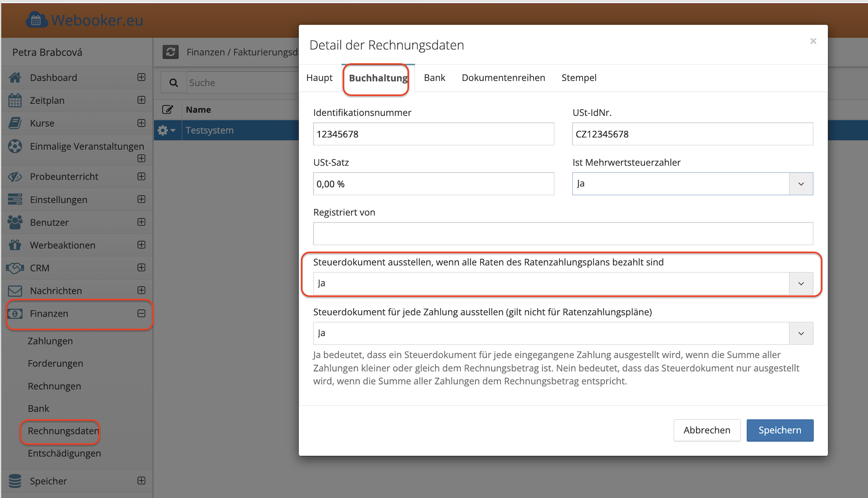Click the Zeitplan calendar icon
868x498 pixels.
tap(15, 100)
